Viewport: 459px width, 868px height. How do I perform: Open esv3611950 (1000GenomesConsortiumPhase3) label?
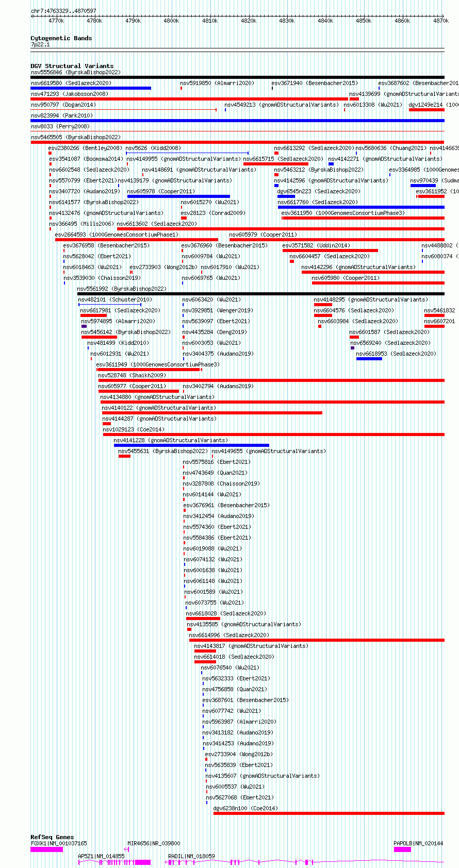click(x=343, y=213)
